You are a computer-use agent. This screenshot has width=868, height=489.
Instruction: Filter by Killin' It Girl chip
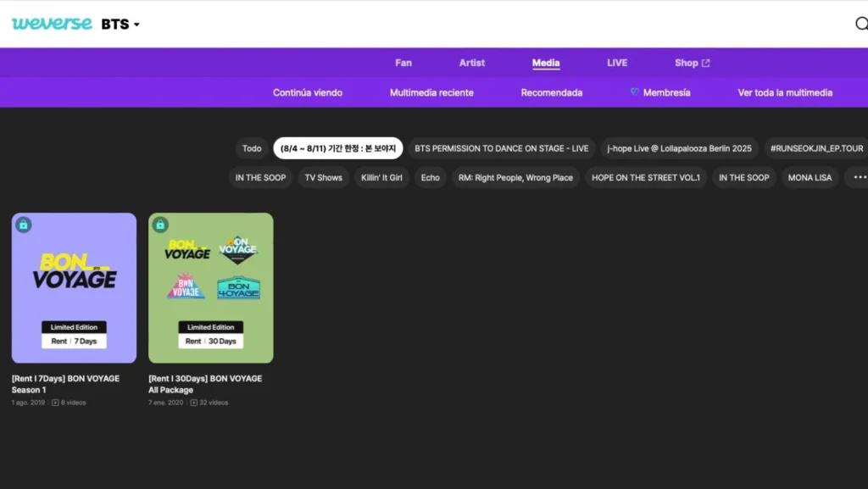381,178
